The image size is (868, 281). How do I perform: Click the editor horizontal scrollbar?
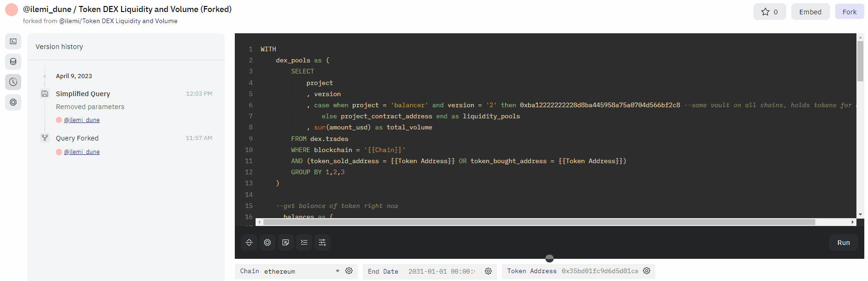click(x=539, y=222)
